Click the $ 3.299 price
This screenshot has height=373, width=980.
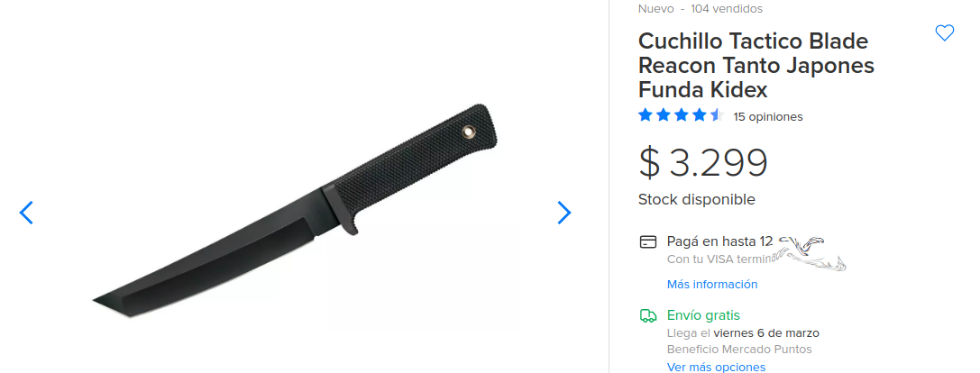click(702, 162)
